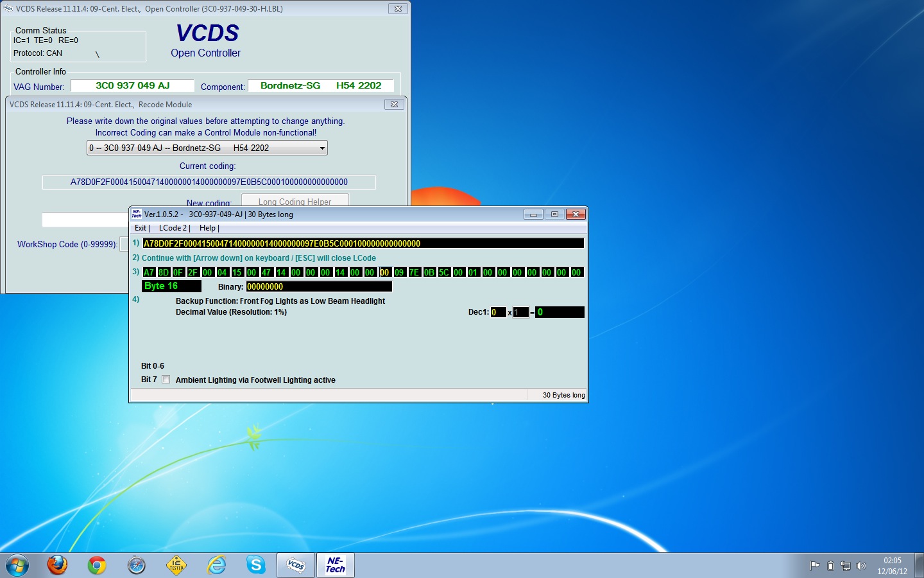Select byte box 01
Viewport: 924px width, 578px height.
click(x=474, y=272)
